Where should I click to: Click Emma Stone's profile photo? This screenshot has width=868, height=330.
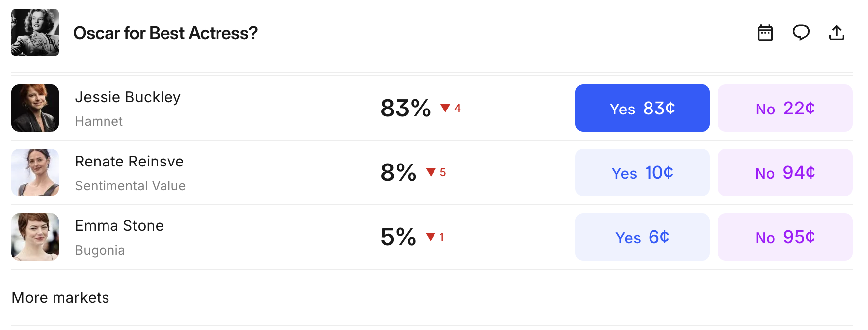[35, 237]
